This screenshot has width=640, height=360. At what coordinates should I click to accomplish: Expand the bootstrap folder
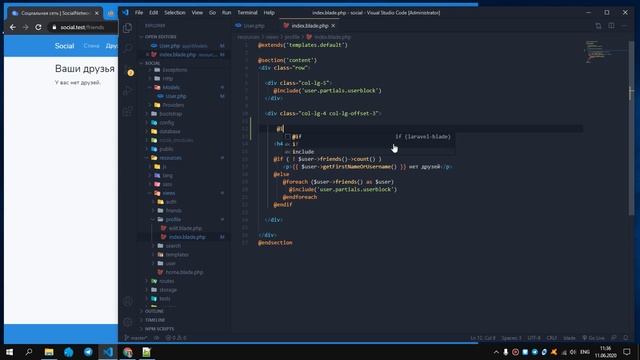pyautogui.click(x=170, y=114)
